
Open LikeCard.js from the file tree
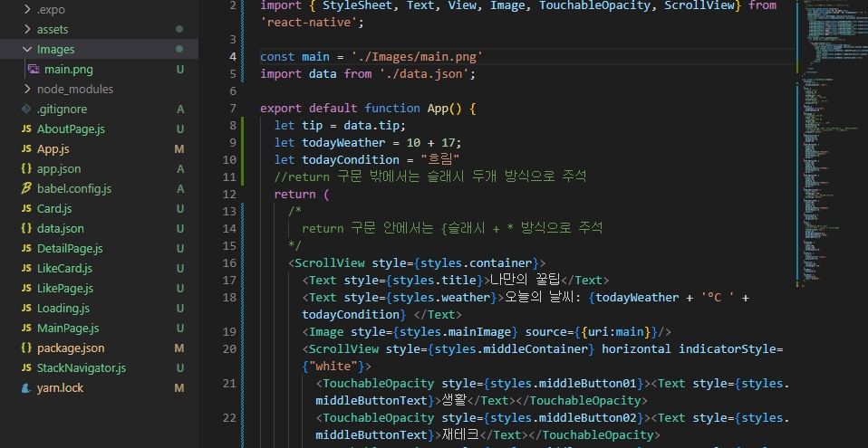(64, 268)
